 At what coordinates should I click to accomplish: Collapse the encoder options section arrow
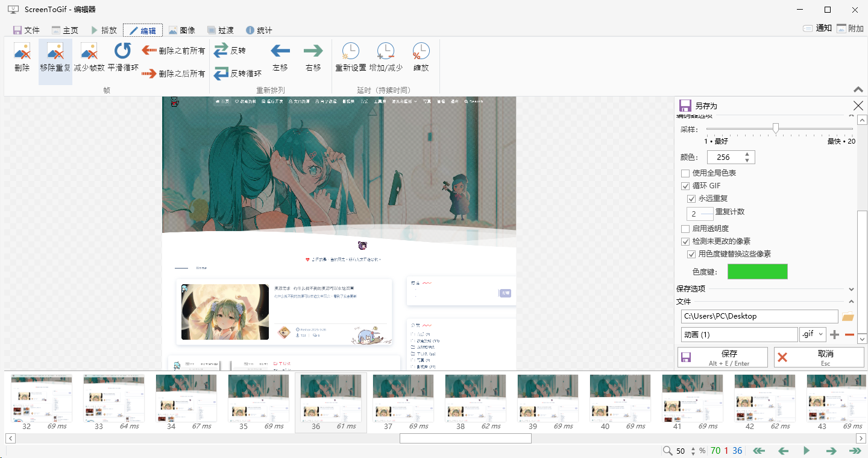pyautogui.click(x=851, y=115)
